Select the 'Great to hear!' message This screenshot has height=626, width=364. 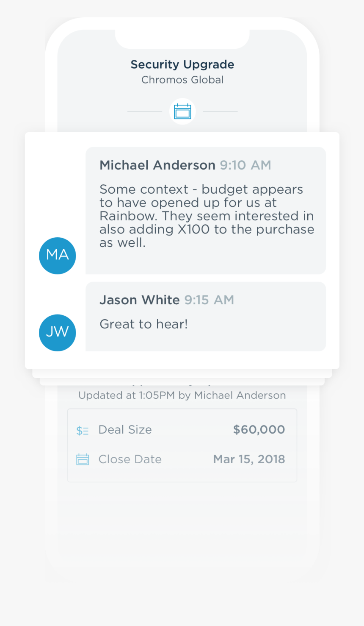pyautogui.click(x=143, y=324)
